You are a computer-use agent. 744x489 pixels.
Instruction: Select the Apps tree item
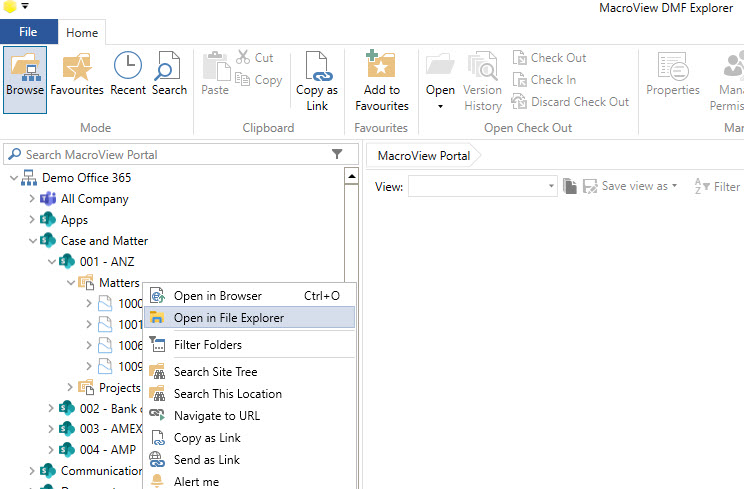click(74, 220)
